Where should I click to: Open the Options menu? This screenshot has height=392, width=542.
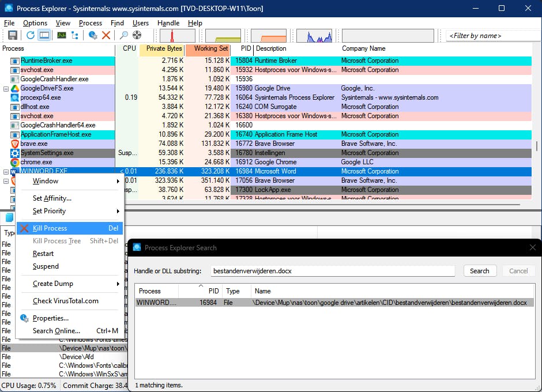click(x=35, y=23)
